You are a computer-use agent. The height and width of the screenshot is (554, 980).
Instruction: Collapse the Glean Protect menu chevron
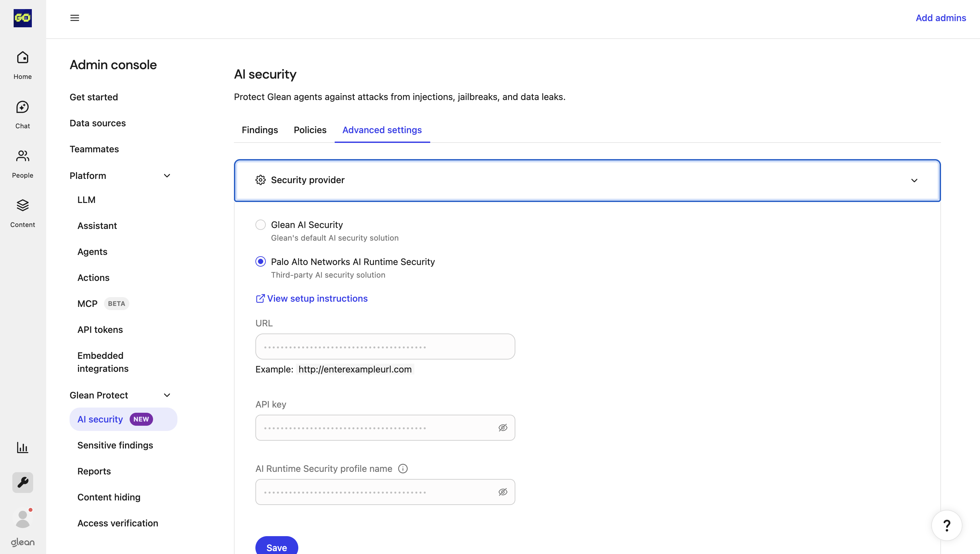(x=167, y=395)
